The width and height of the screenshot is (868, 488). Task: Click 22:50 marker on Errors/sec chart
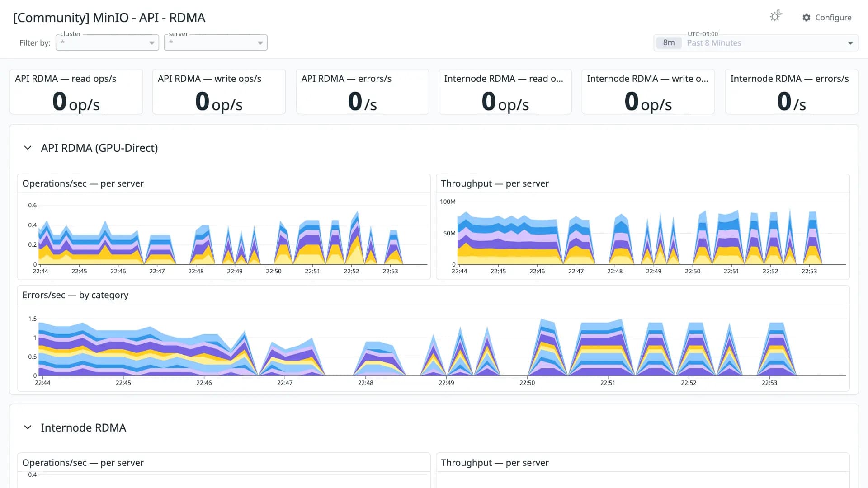click(527, 383)
